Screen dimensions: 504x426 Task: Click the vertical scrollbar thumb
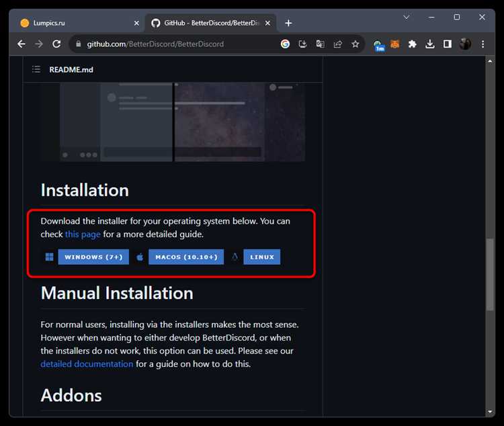(x=490, y=275)
